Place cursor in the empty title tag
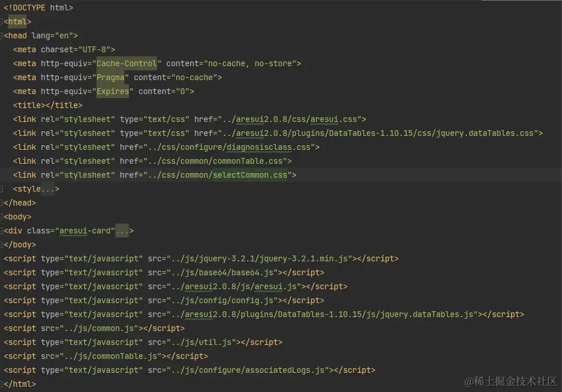 45,106
